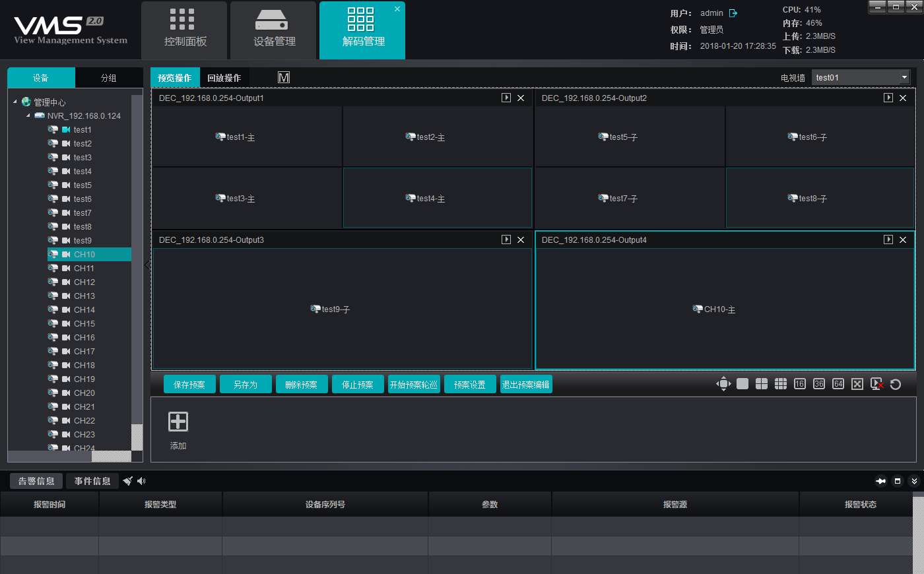Select the 预览操作 tab
The width and height of the screenshot is (924, 574).
(x=175, y=78)
